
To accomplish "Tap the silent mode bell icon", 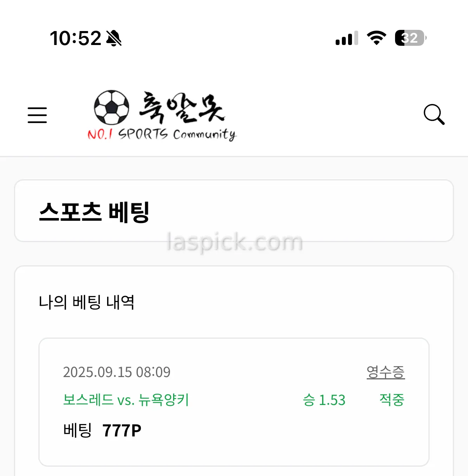I will pos(114,38).
